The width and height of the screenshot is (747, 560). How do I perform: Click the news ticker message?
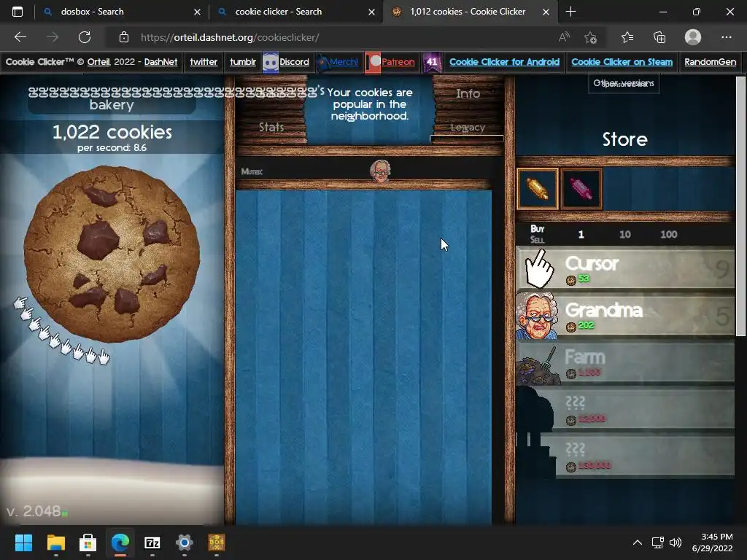[x=369, y=104]
